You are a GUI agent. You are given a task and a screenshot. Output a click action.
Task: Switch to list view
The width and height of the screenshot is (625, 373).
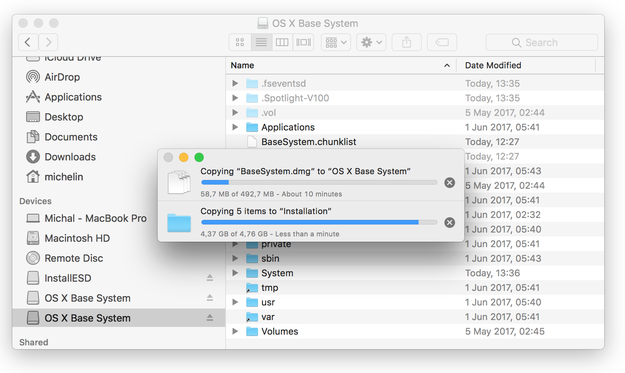[261, 42]
